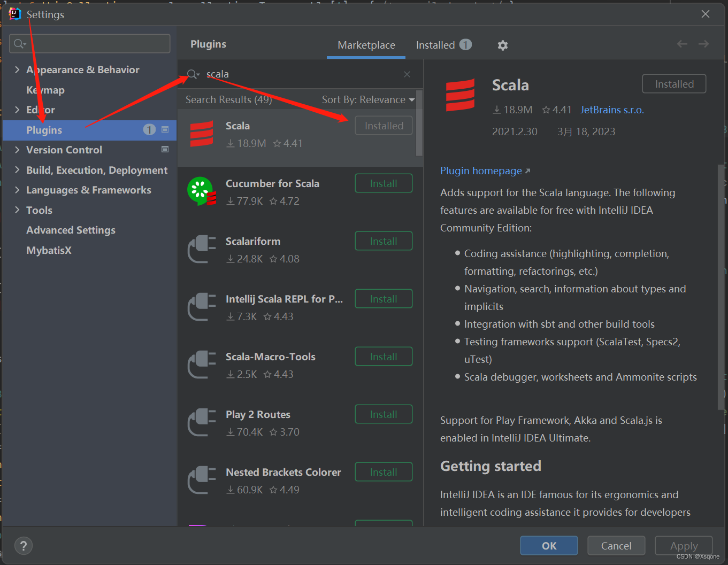
Task: Click the Apply button
Action: (x=684, y=546)
